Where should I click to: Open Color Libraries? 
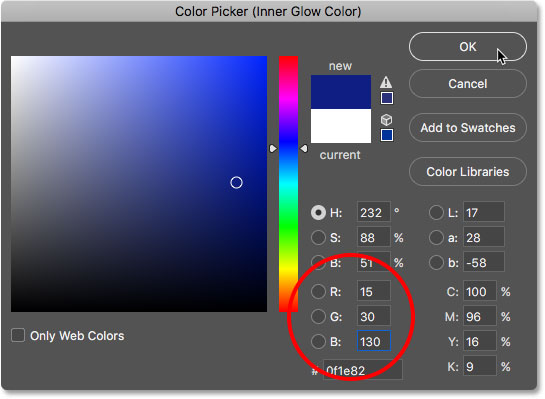click(x=468, y=172)
